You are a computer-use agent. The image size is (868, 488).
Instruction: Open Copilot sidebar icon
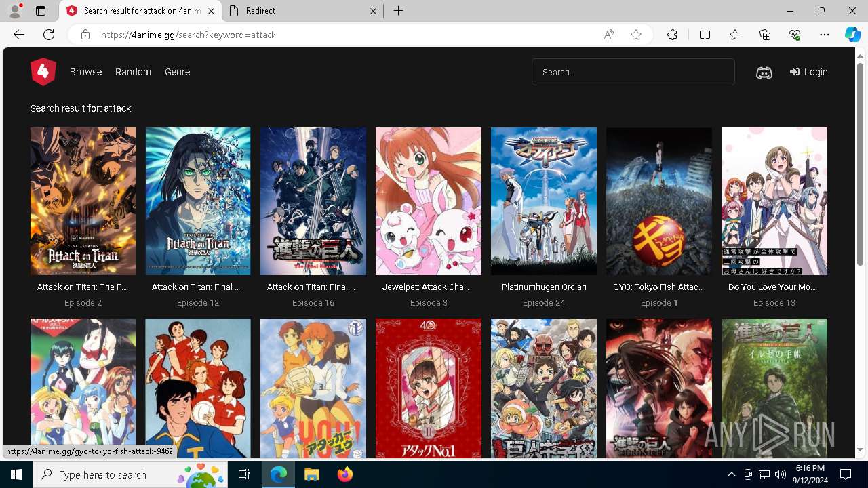click(x=852, y=35)
